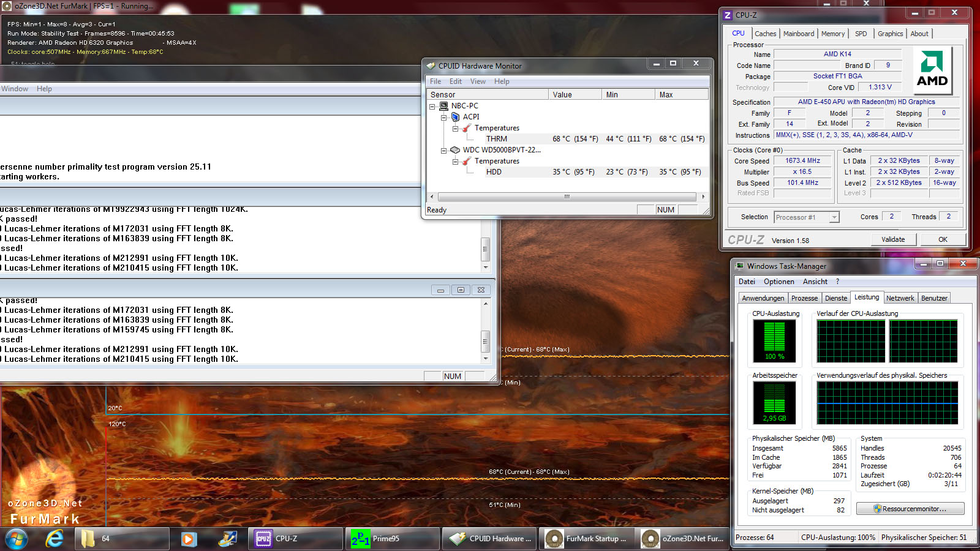Open the Edit menu in Hardware Monitor

click(456, 81)
